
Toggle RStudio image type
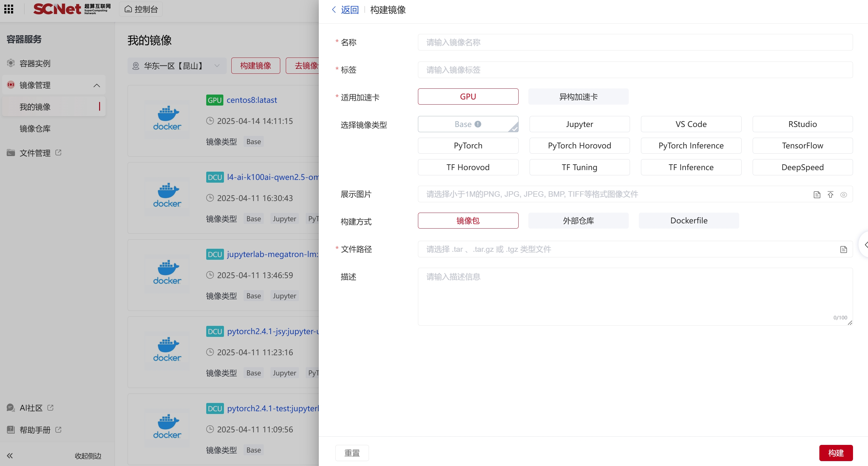click(802, 124)
